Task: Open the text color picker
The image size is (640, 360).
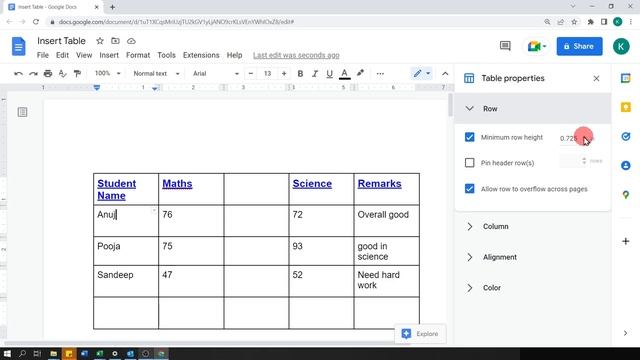Action: point(344,74)
